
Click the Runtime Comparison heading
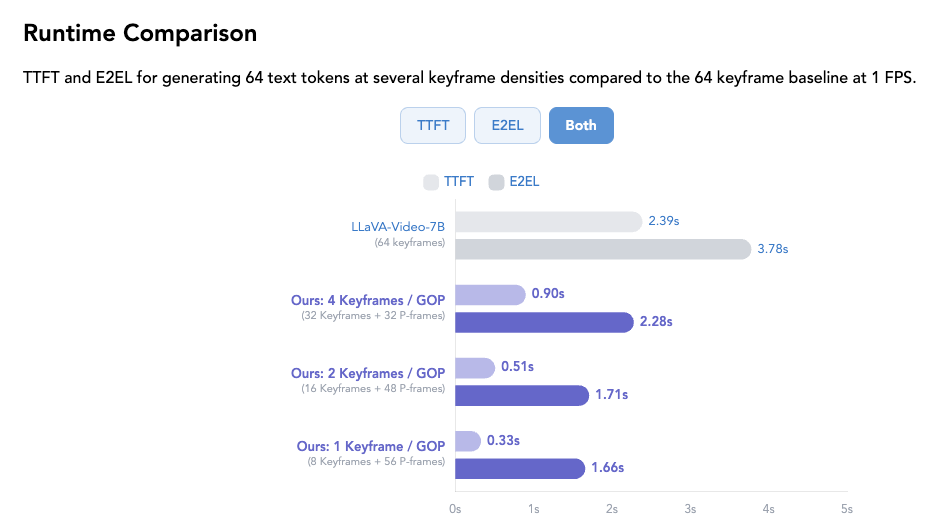point(140,33)
